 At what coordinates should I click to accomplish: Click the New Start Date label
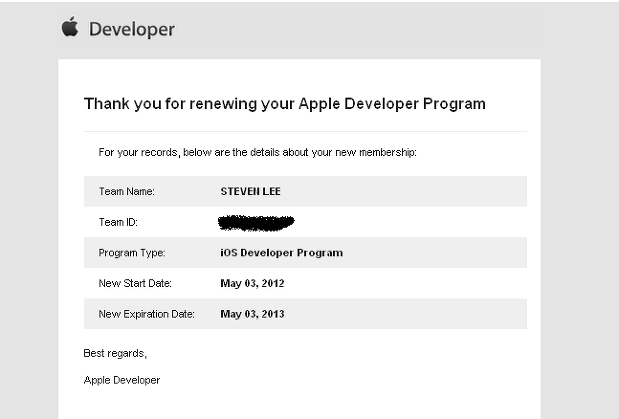135,283
